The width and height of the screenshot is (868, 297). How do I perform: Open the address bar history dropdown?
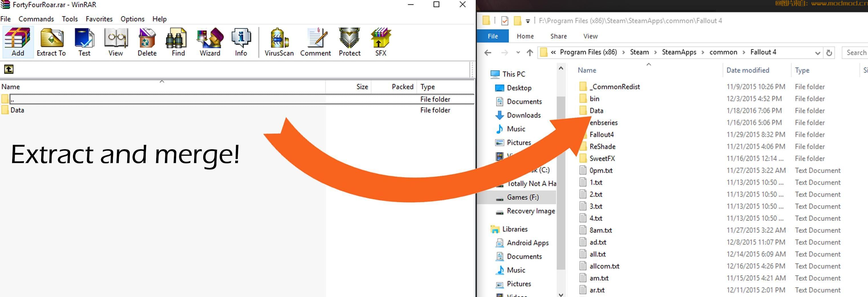pyautogui.click(x=818, y=53)
